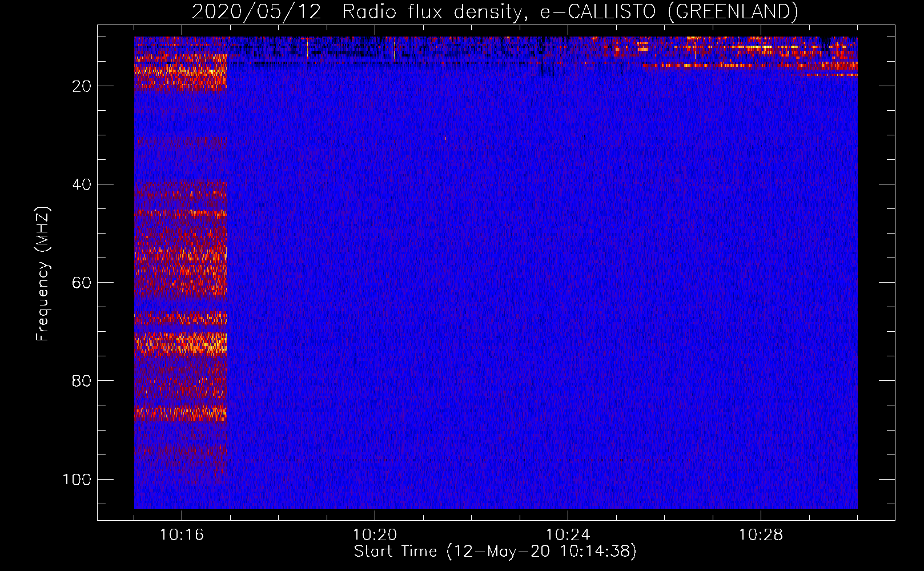
Task: Click the 10:28 time tick label
Action: click(761, 535)
